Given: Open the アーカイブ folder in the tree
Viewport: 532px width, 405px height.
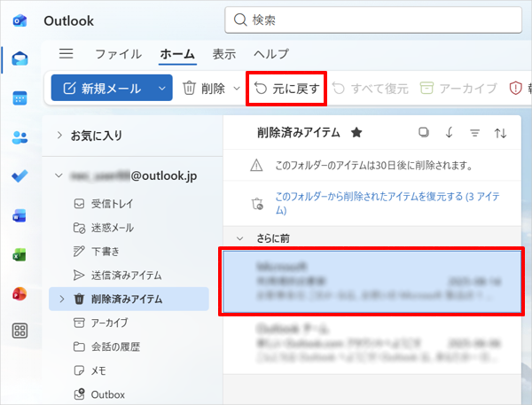Looking at the screenshot, I should tap(101, 323).
